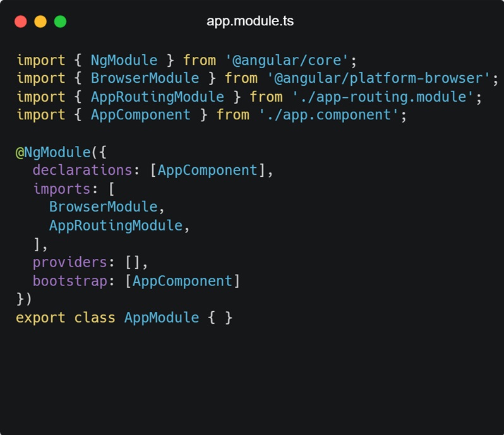This screenshot has width=504, height=435.
Task: Click the imports property key
Action: [x=61, y=189]
